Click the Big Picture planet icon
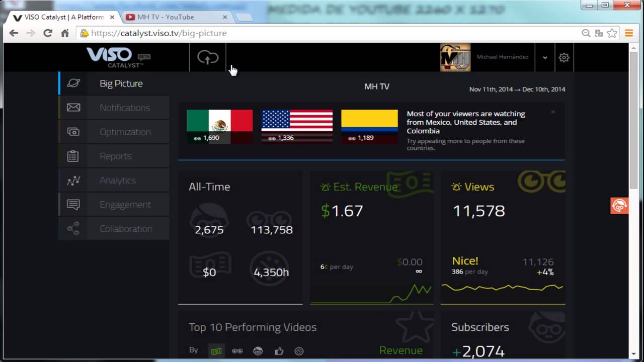This screenshot has height=362, width=644. click(73, 83)
